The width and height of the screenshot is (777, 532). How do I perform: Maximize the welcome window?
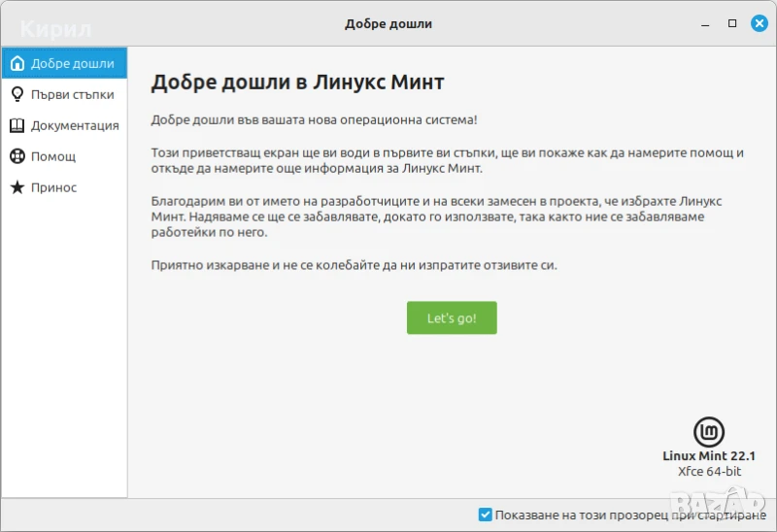[732, 23]
